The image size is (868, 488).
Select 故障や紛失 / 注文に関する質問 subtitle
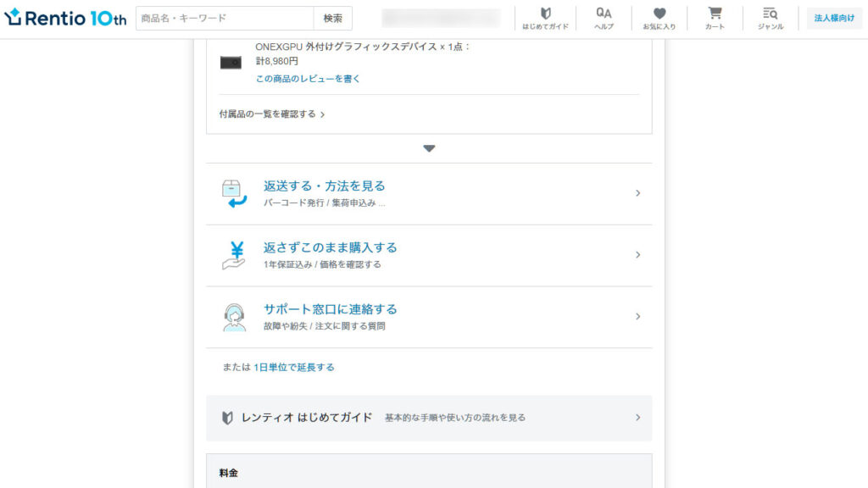tap(325, 326)
